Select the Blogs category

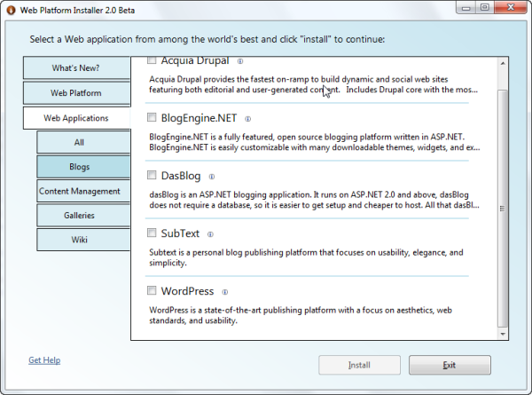[83, 167]
